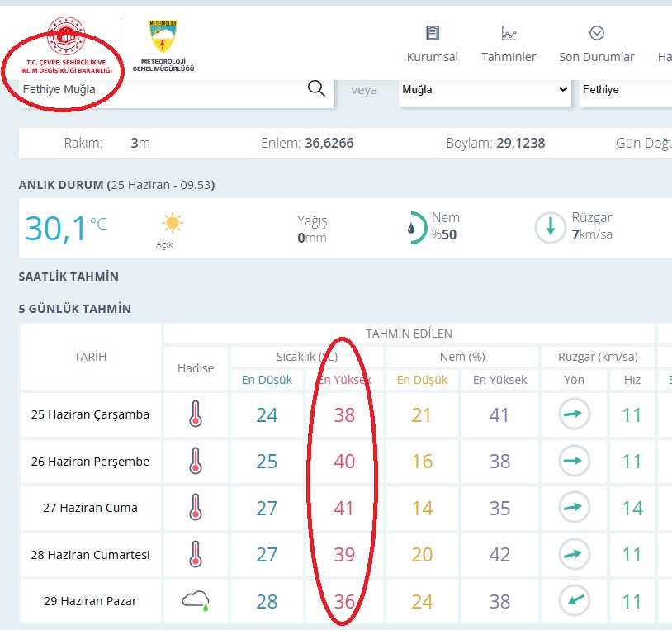Open the Muğla province dropdown
672x630 pixels.
(485, 89)
